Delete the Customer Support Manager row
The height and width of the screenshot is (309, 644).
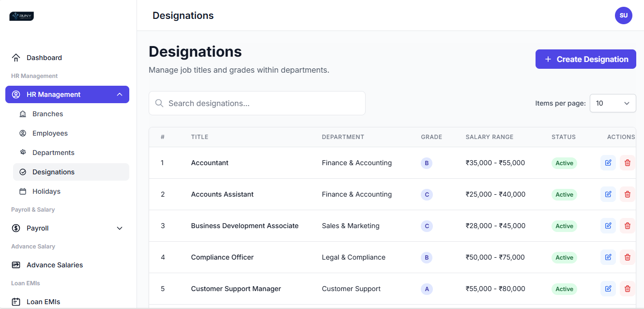coord(628,289)
